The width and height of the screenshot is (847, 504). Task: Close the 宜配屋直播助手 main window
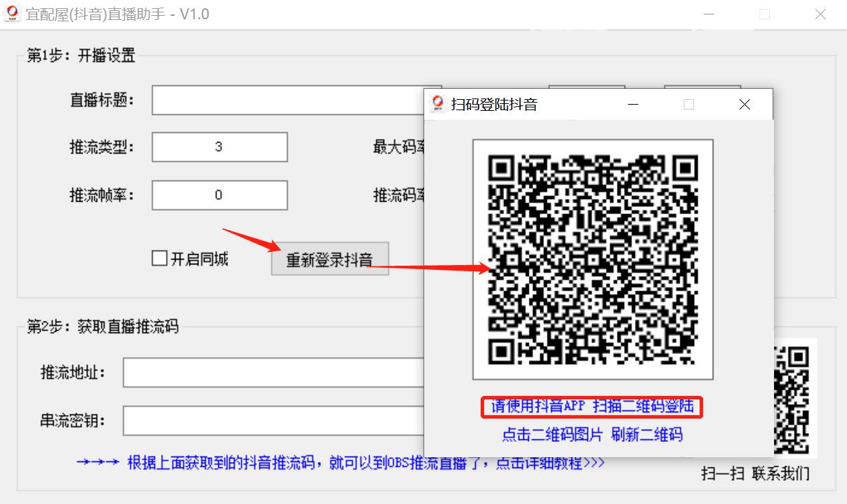[820, 14]
